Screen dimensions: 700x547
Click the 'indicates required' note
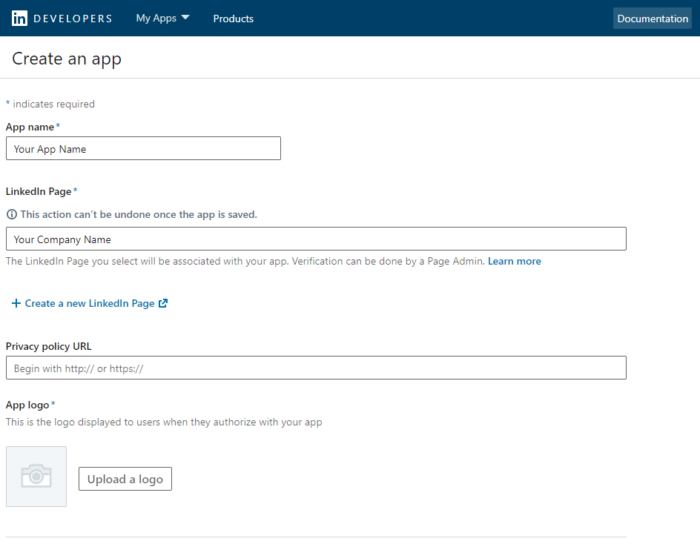point(54,104)
